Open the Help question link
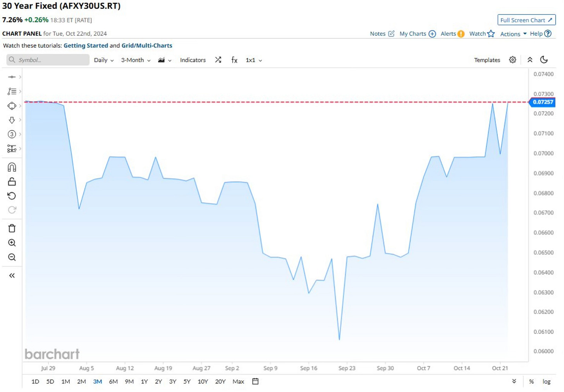Viewport: 564px width, 392px height. point(541,34)
